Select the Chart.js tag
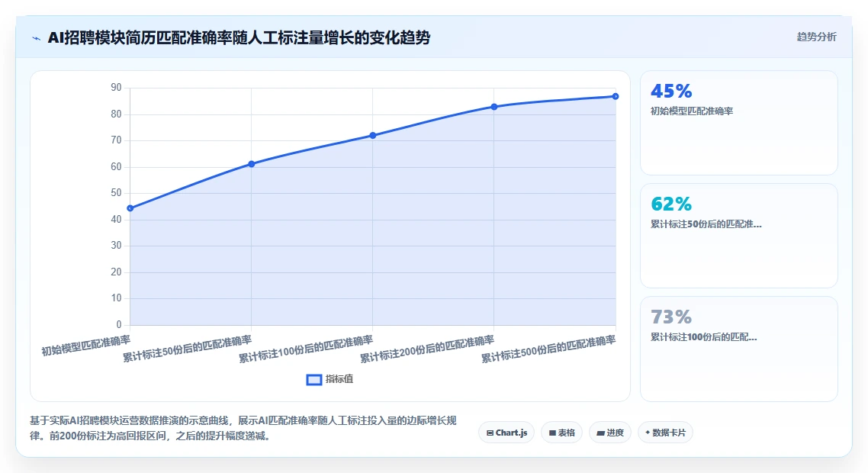Image resolution: width=868 pixels, height=473 pixels. 506,433
